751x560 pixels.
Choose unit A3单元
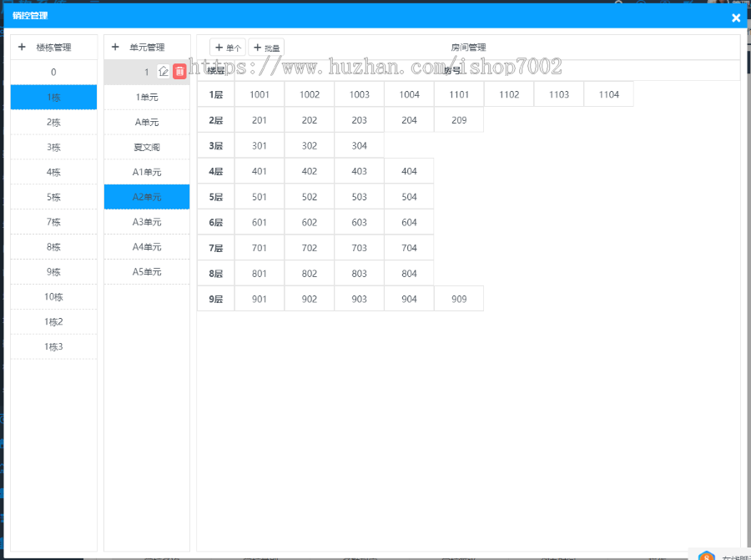[x=147, y=222]
